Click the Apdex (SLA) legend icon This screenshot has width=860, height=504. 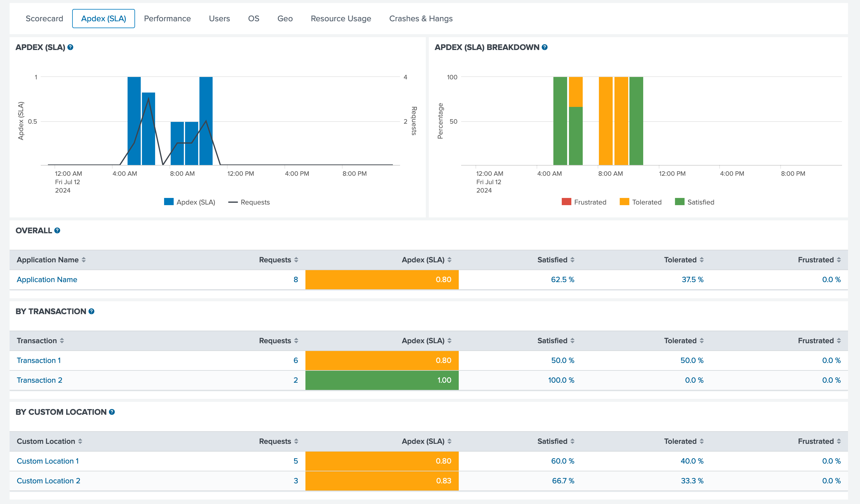pyautogui.click(x=169, y=202)
